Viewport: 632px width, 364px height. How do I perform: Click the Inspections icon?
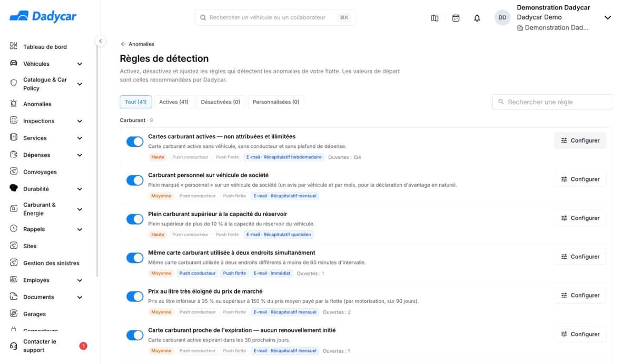14,120
